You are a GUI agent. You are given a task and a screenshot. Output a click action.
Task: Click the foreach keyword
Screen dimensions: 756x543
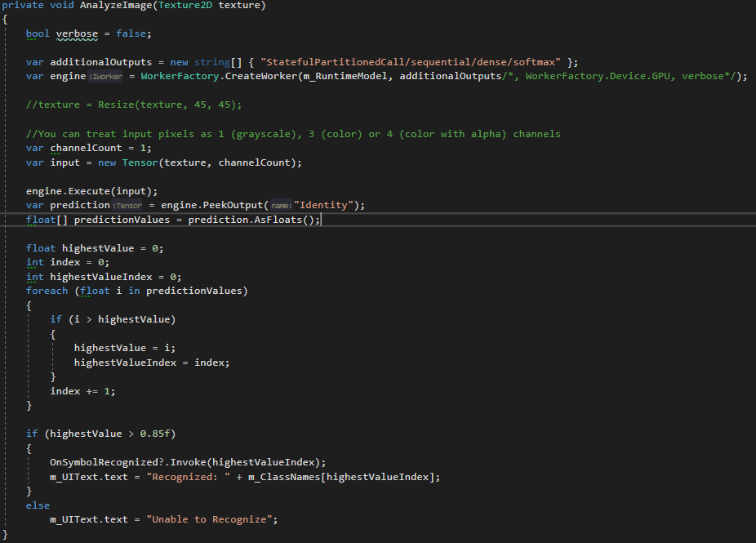[x=47, y=291]
